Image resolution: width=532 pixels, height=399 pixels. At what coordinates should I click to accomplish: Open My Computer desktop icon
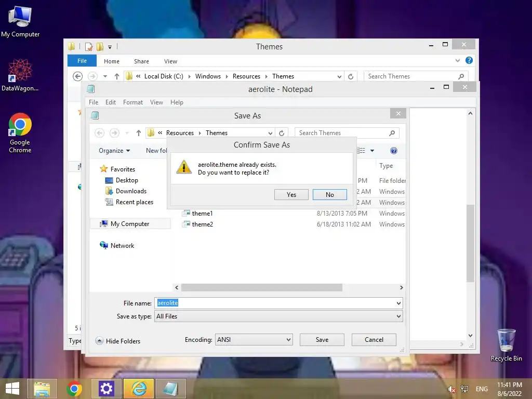[20, 21]
